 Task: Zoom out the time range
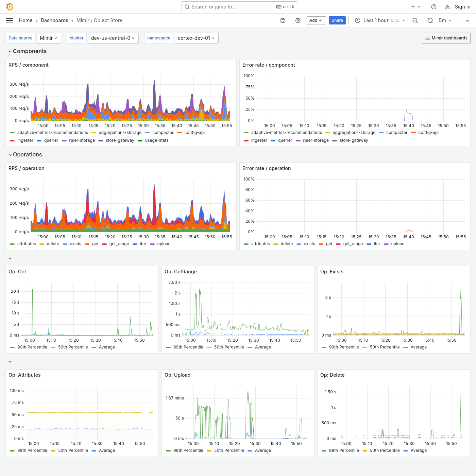(415, 20)
